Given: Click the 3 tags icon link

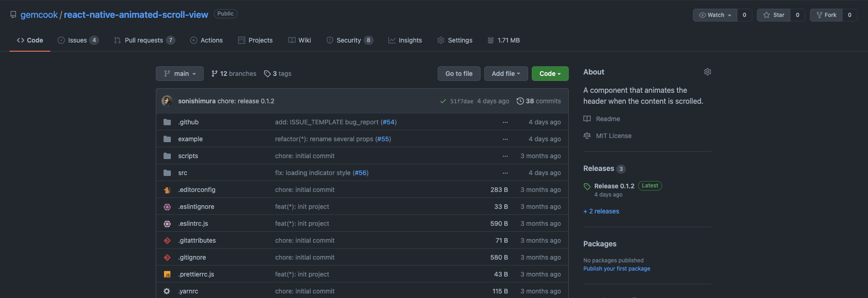Looking at the screenshot, I should [x=268, y=74].
